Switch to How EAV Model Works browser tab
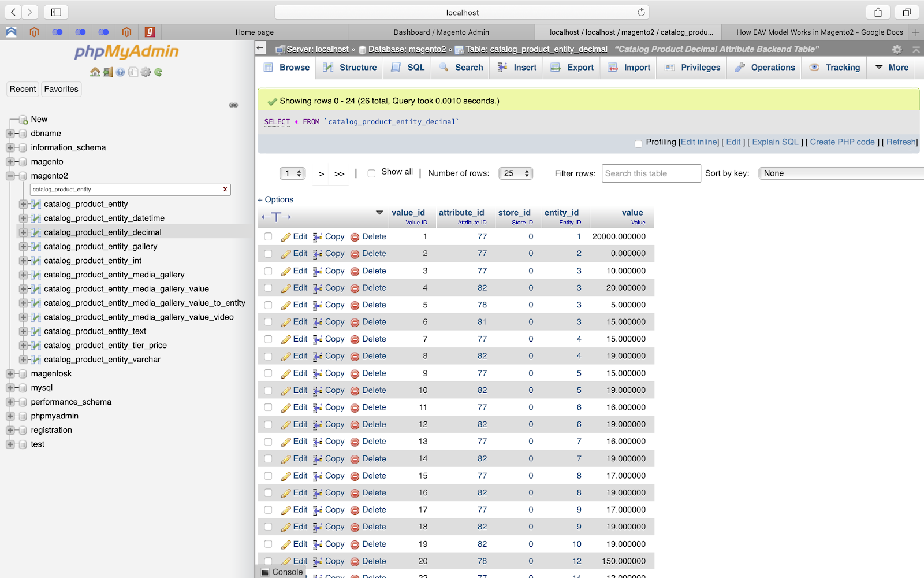 [x=819, y=32]
